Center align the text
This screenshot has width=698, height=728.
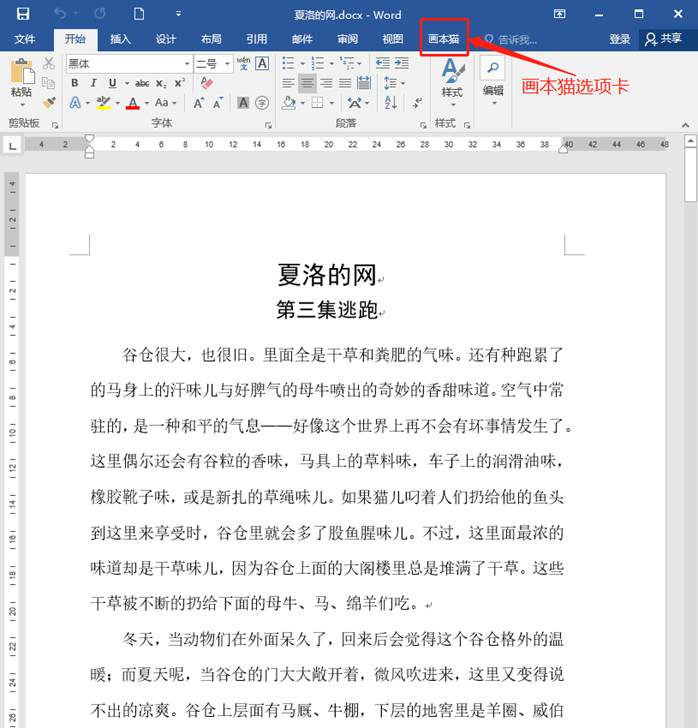tap(307, 83)
